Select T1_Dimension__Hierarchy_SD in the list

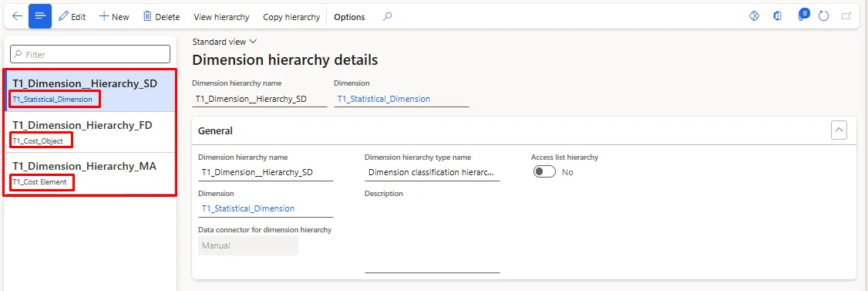point(90,91)
